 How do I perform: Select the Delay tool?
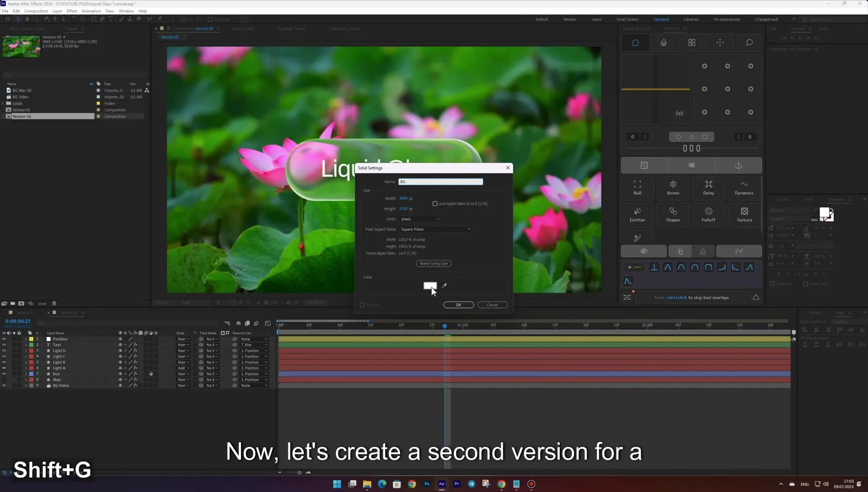708,187
